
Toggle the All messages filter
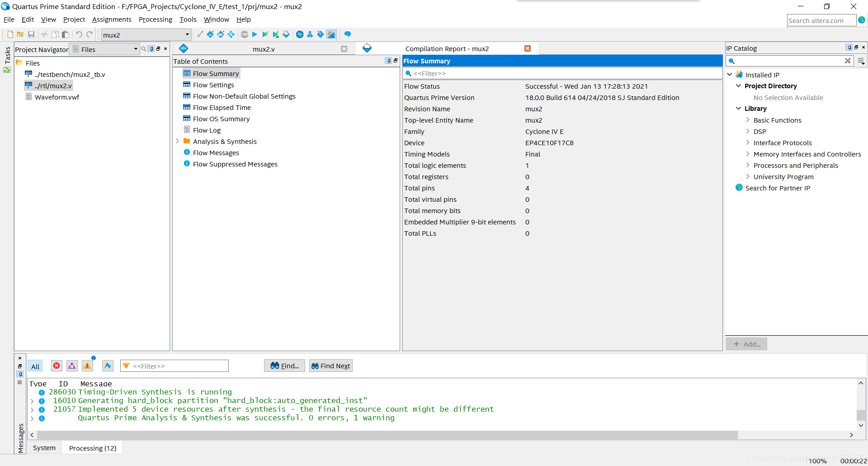35,366
